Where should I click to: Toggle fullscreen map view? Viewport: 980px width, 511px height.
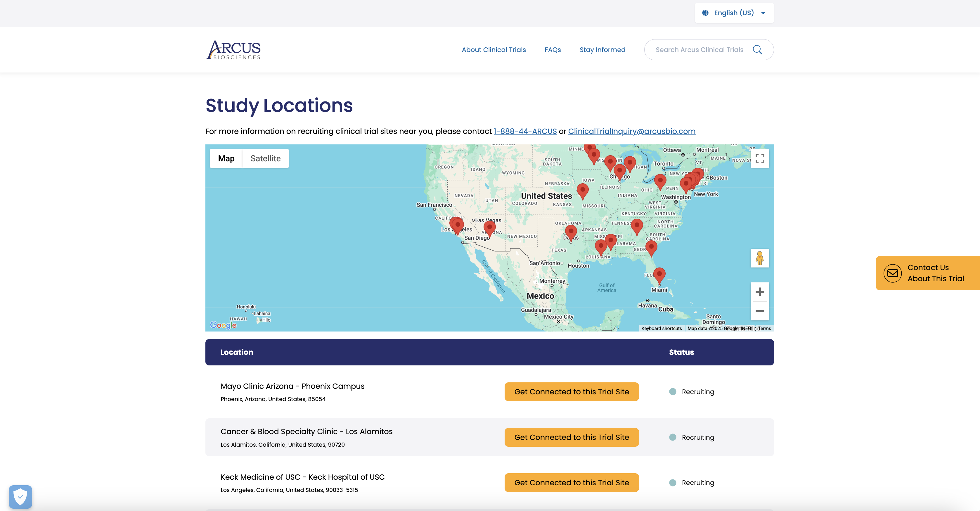[x=760, y=158]
